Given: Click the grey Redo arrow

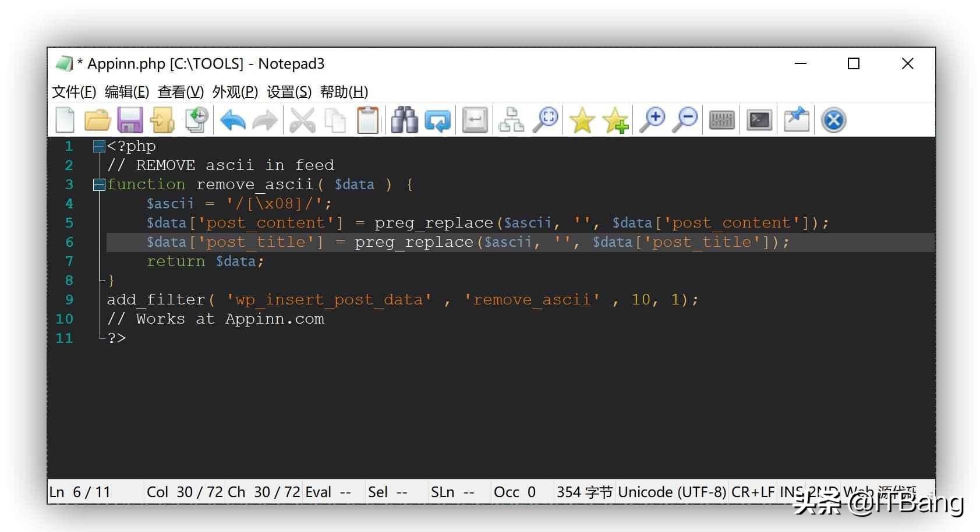Looking at the screenshot, I should [266, 120].
